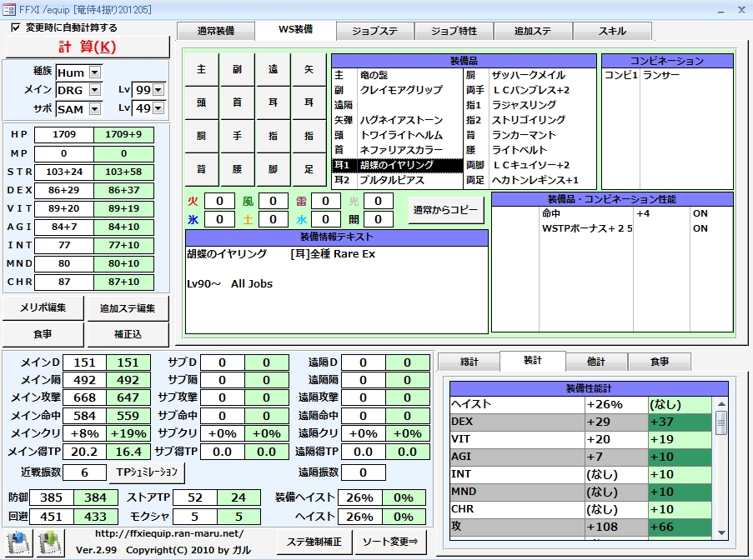This screenshot has width=753, height=560.
Task: Click the 食事 button on left panel
Action: 43,334
